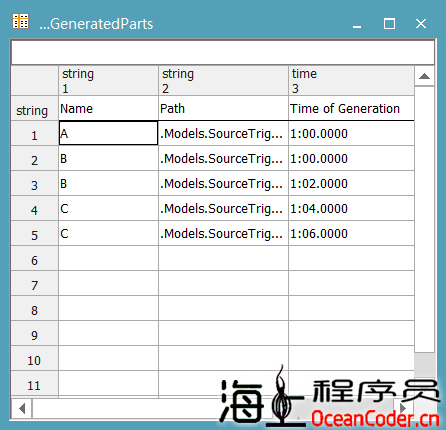Click time cell showing 1:06.0000
The image size is (446, 430).
pyautogui.click(x=352, y=234)
